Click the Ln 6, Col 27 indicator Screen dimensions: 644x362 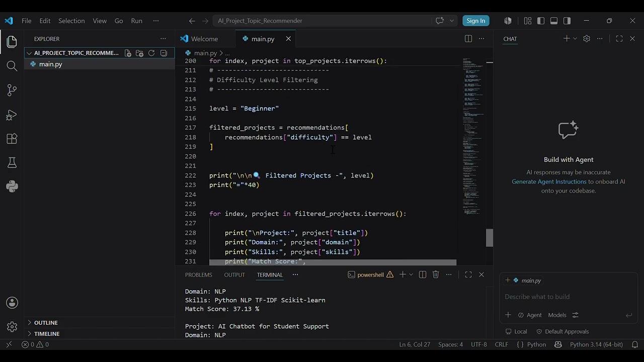pos(415,344)
